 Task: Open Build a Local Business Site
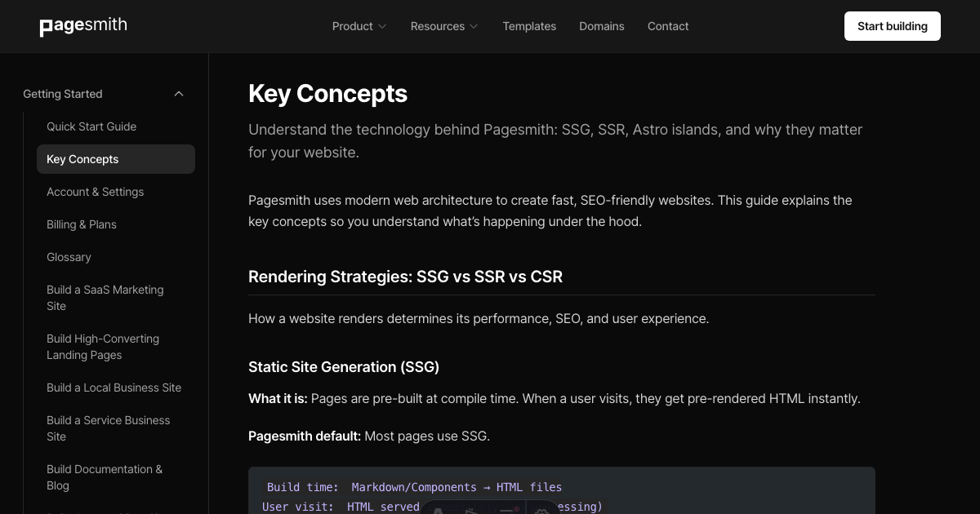114,388
